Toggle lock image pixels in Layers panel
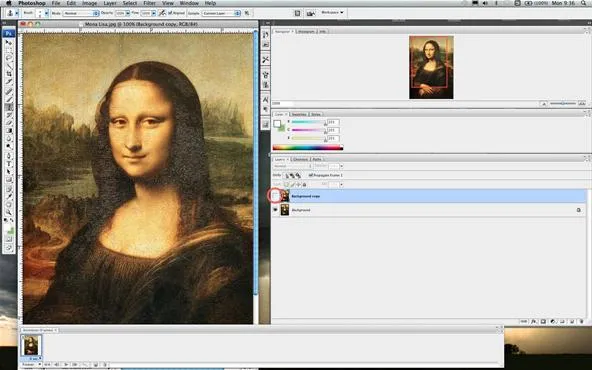592x370 pixels. point(292,185)
